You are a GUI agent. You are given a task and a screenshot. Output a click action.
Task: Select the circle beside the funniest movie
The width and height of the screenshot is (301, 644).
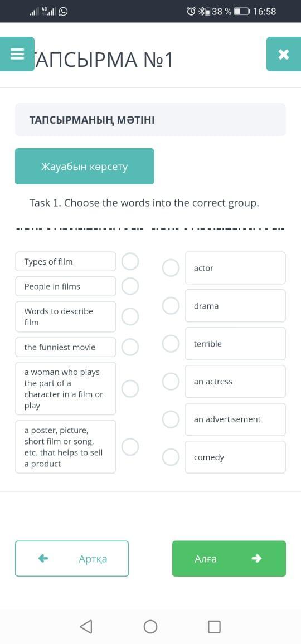tap(130, 347)
